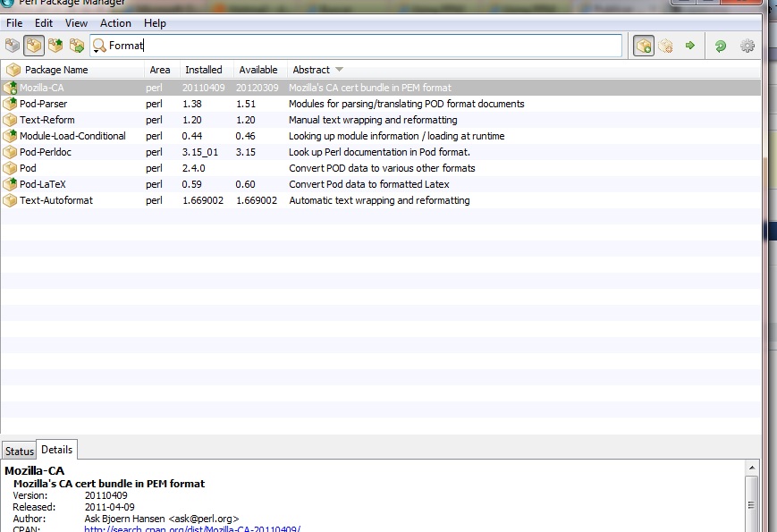This screenshot has width=777, height=532.
Task: Click abstract 'Manual text wrapping and reformatting'
Action: 373,120
